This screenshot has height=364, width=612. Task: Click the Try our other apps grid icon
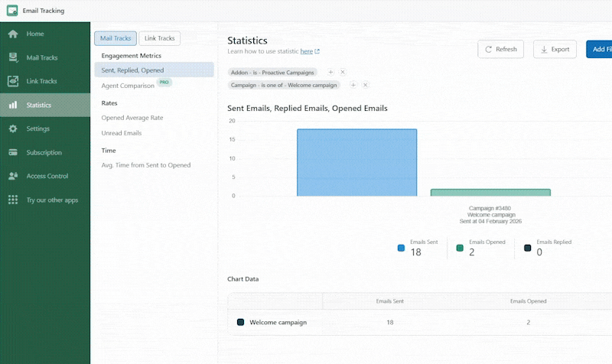point(13,200)
